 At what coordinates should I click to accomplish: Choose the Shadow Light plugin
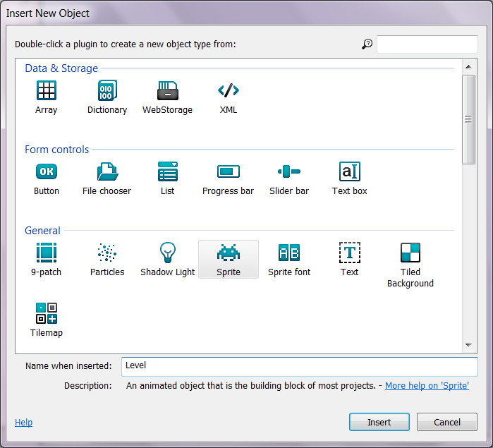pos(167,253)
